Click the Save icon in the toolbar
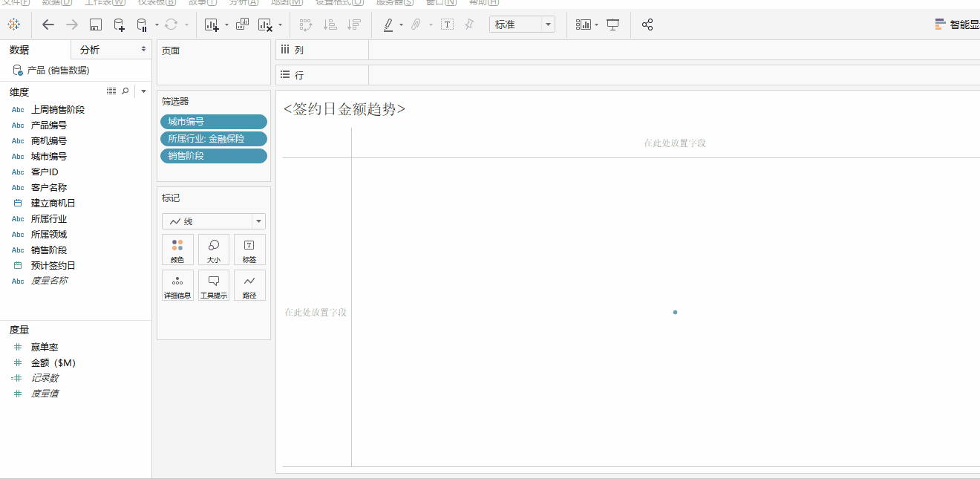 click(x=95, y=25)
